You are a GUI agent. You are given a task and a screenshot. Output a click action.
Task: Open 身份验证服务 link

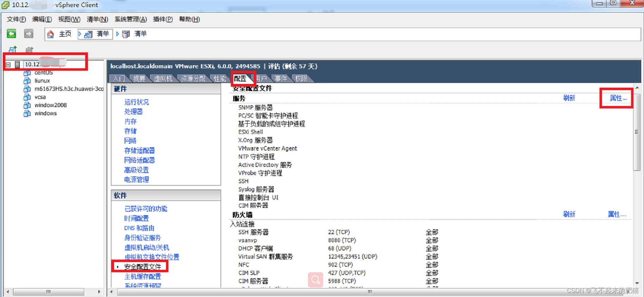click(143, 238)
